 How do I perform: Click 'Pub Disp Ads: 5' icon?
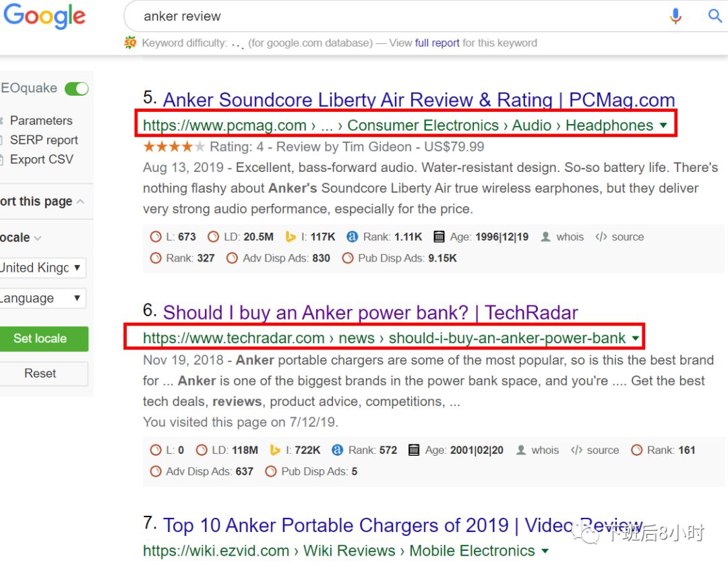coord(271,471)
